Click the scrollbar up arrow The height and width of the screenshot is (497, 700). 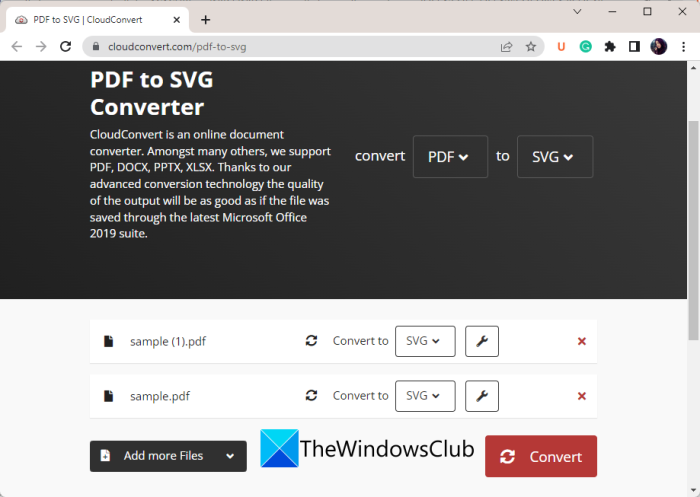(x=693, y=68)
